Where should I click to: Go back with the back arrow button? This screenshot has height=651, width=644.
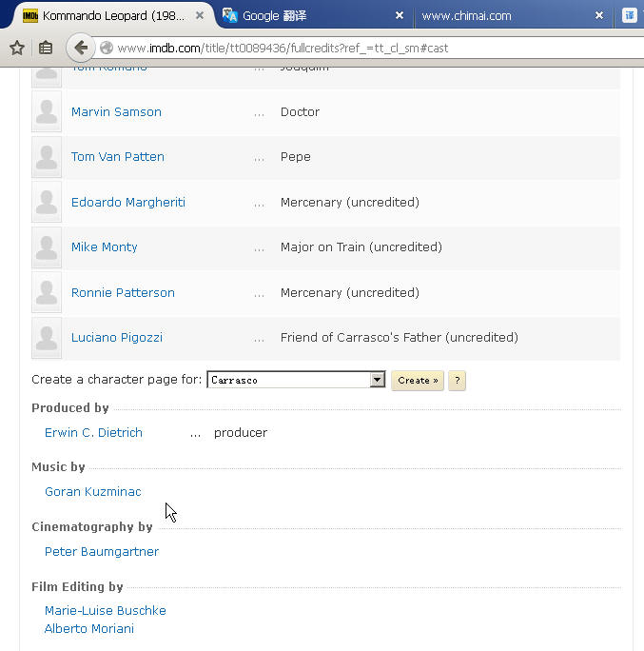pos(81,48)
